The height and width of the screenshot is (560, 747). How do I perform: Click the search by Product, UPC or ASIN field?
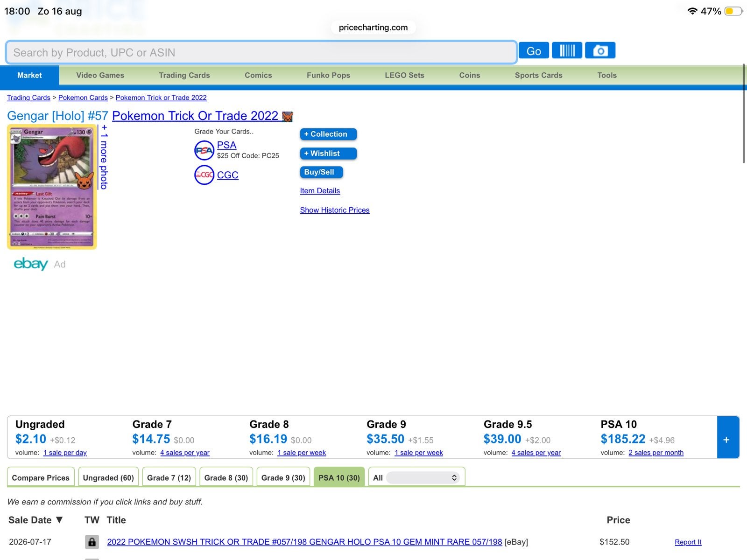point(261,52)
